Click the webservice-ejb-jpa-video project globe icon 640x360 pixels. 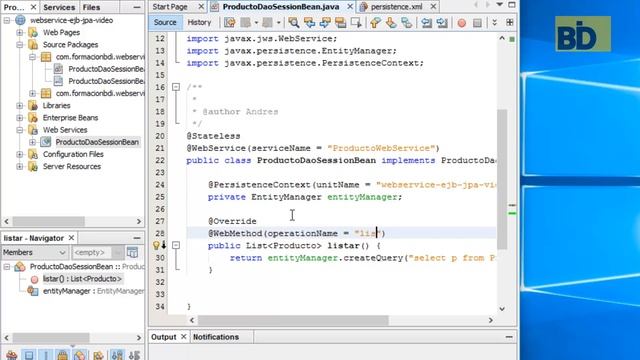[x=20, y=20]
